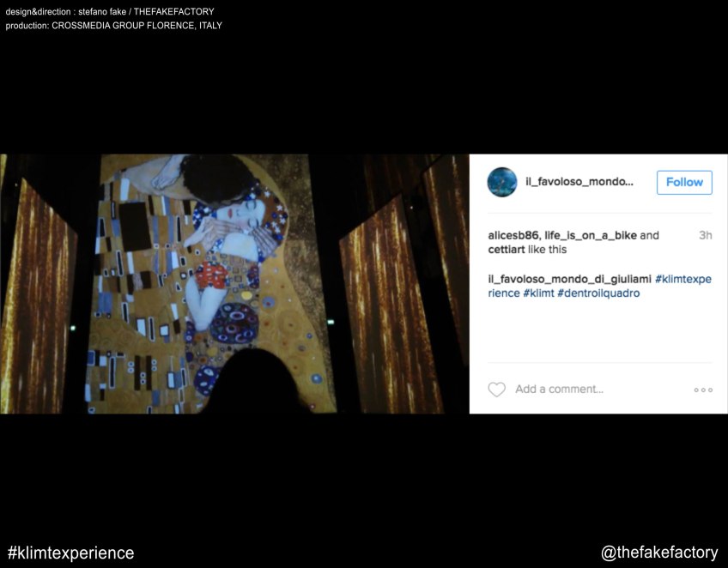The height and width of the screenshot is (568, 728).
Task: Click the @thefakefactory handle at the bottom
Action: (659, 553)
